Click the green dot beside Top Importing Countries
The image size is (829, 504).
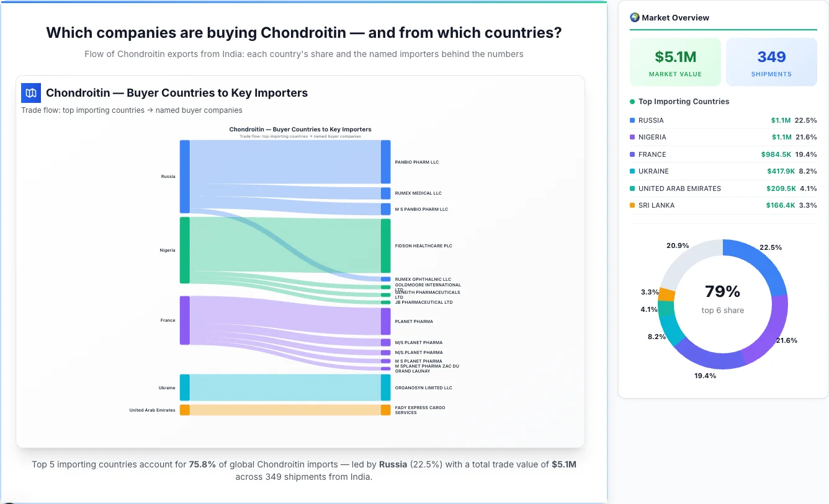coord(631,102)
